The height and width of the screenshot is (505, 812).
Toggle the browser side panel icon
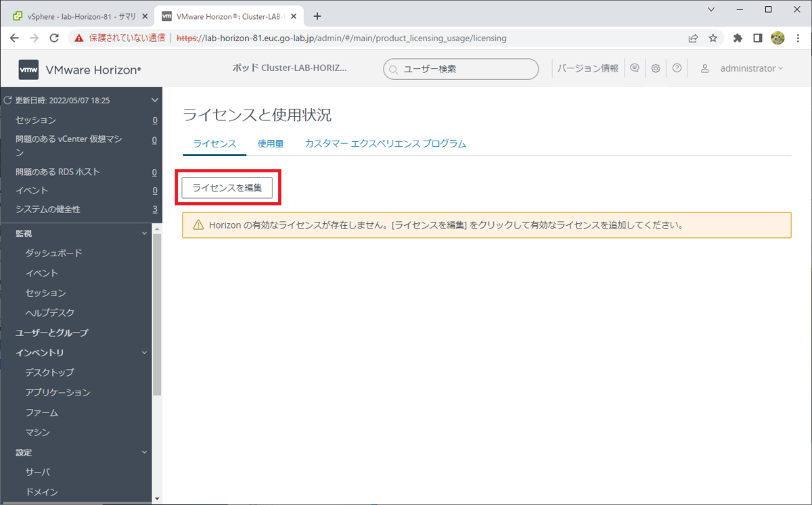pyautogui.click(x=758, y=38)
